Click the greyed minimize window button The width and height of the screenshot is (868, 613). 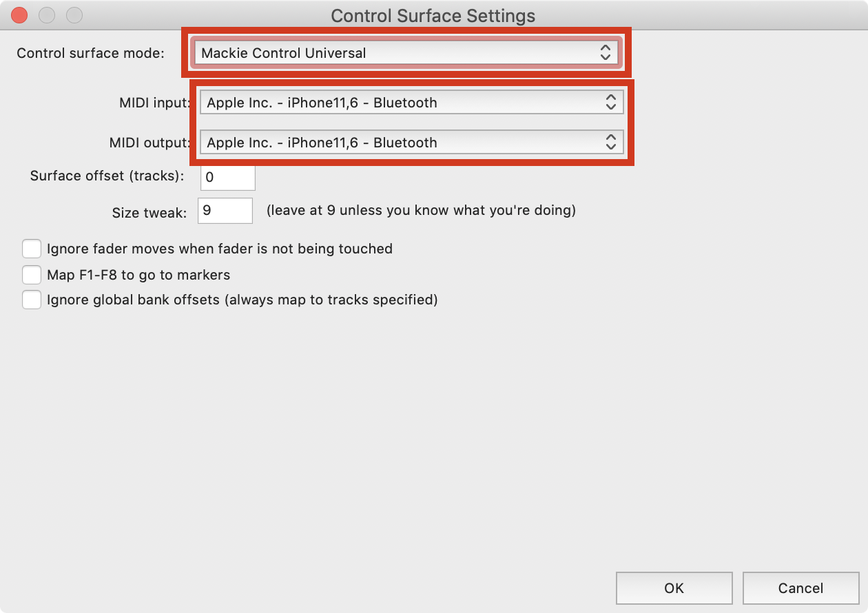[x=47, y=14]
